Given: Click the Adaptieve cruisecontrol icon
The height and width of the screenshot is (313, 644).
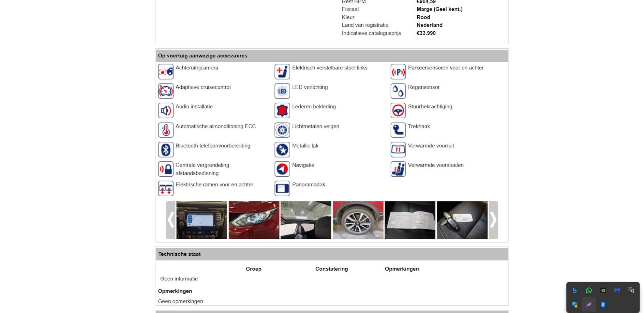Looking at the screenshot, I should tap(166, 91).
